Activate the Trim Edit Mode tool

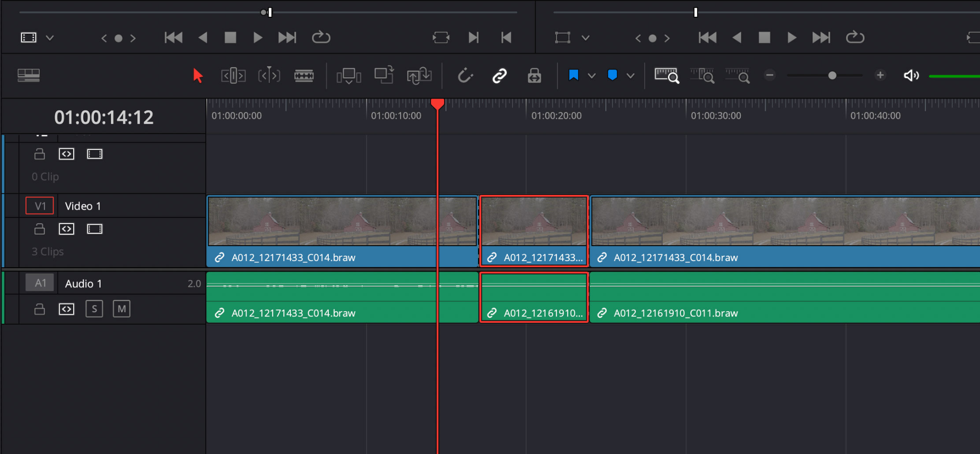233,76
